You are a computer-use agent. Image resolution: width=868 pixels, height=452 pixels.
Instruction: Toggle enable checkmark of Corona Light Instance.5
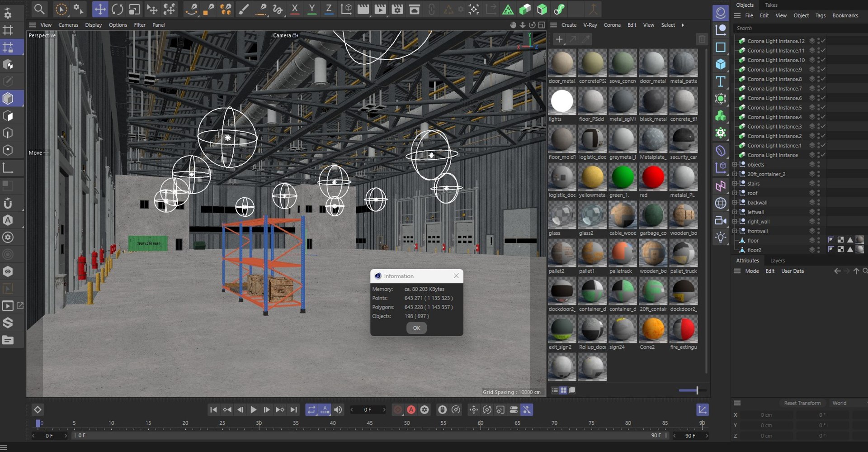click(x=823, y=108)
